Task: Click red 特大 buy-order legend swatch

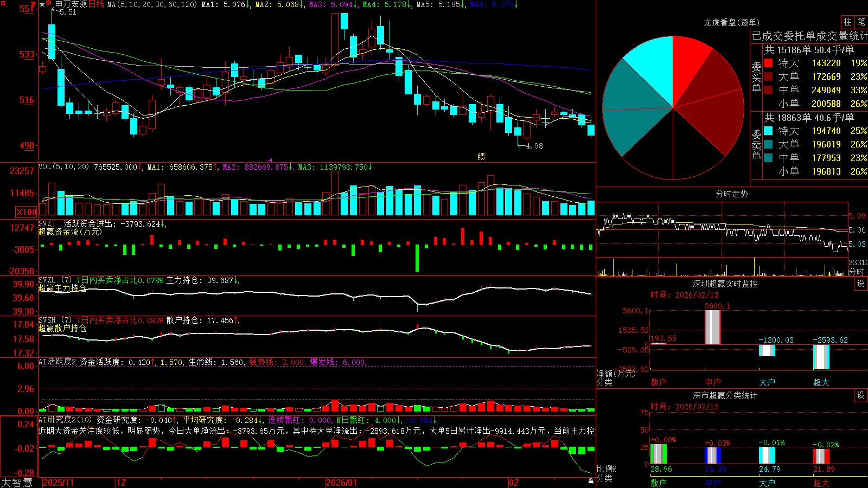Action: [768, 63]
